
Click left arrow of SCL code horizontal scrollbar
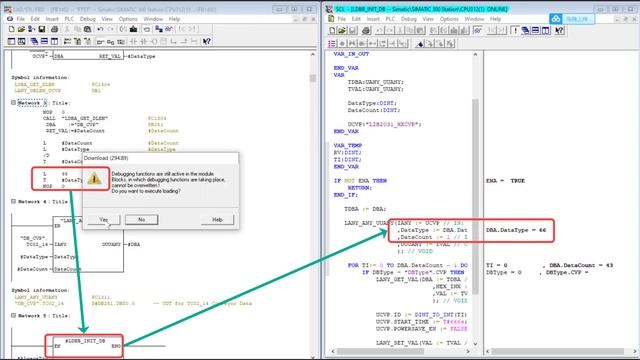pos(333,351)
